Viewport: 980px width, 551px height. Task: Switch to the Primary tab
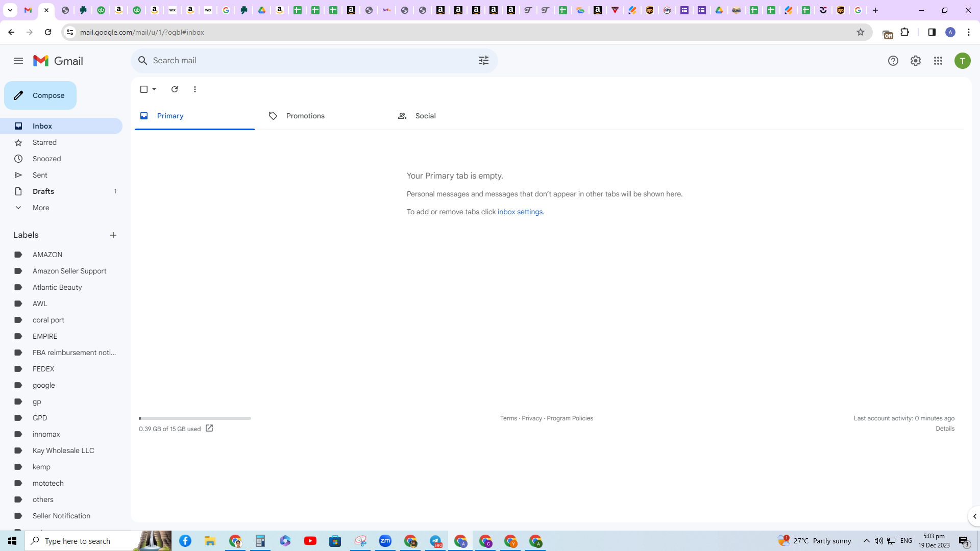tap(194, 116)
